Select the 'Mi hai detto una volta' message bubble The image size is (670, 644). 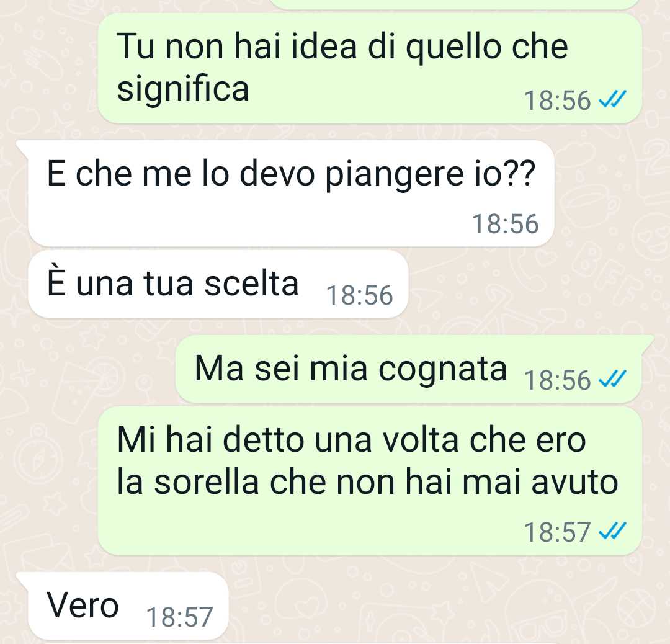(370, 481)
